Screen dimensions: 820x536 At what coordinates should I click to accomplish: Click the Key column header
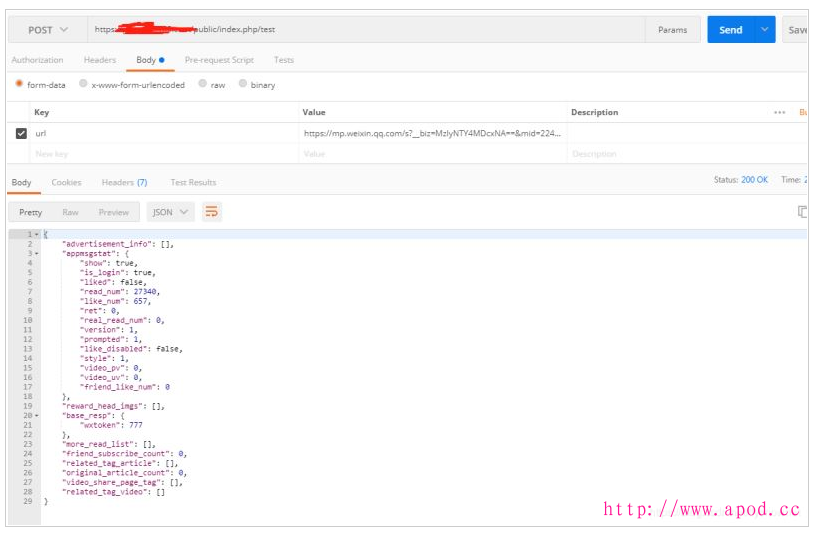42,112
